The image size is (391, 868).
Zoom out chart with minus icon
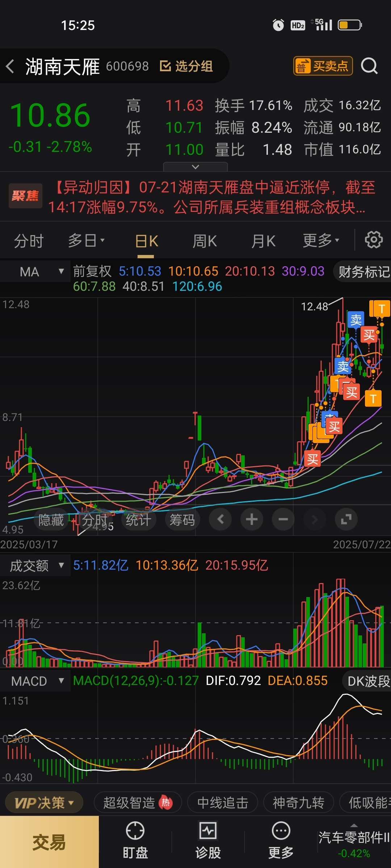tap(283, 519)
